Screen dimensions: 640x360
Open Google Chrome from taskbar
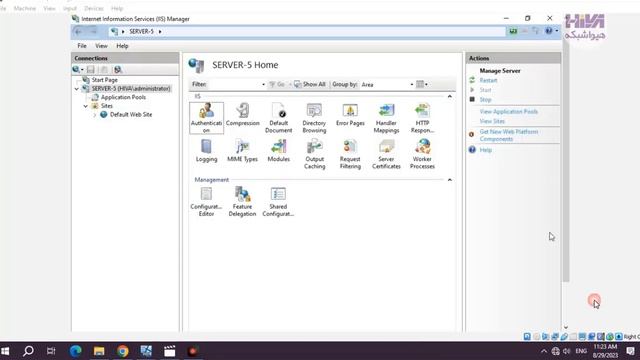122,351
